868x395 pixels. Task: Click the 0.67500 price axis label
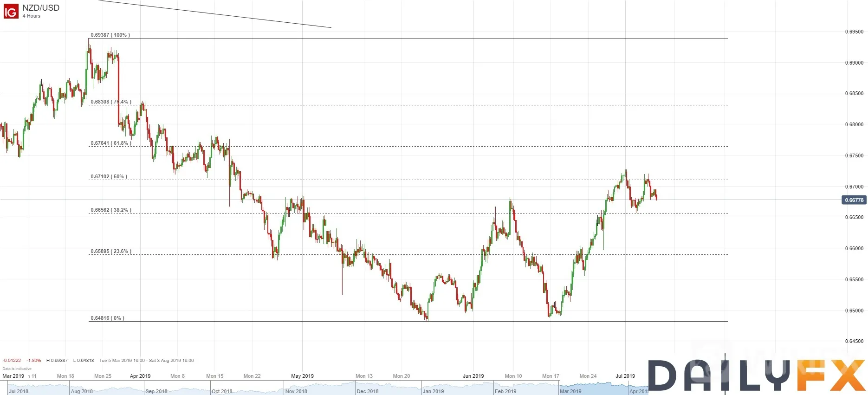(x=854, y=155)
